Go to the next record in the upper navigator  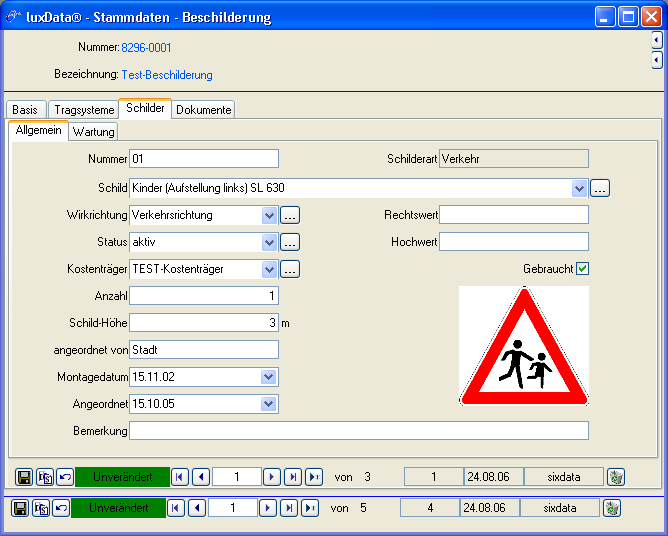click(271, 477)
